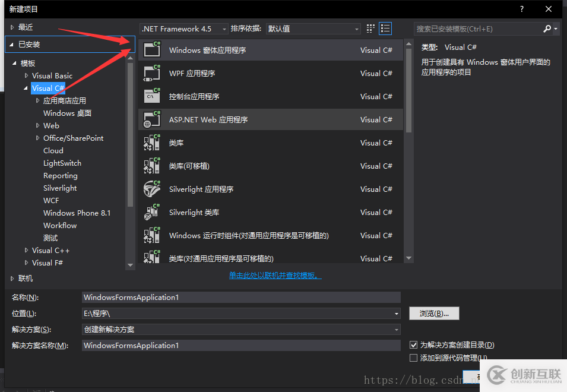Select Reporting in the template tree
The height and width of the screenshot is (392, 567).
(61, 175)
